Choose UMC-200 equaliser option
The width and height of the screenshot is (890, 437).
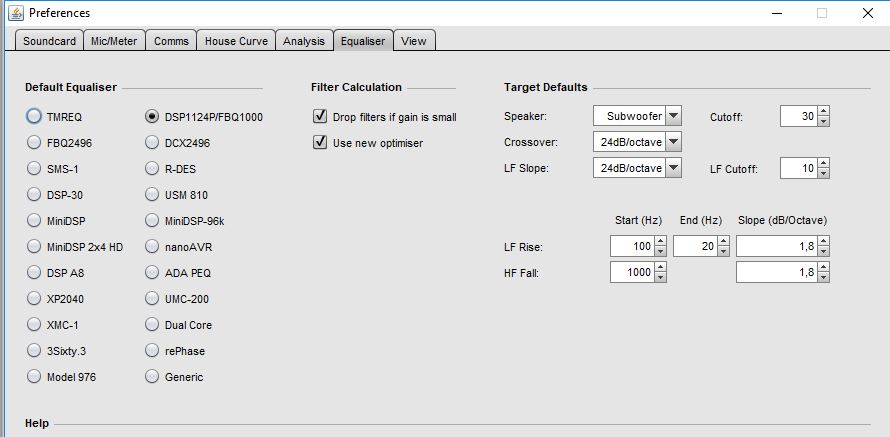[152, 299]
